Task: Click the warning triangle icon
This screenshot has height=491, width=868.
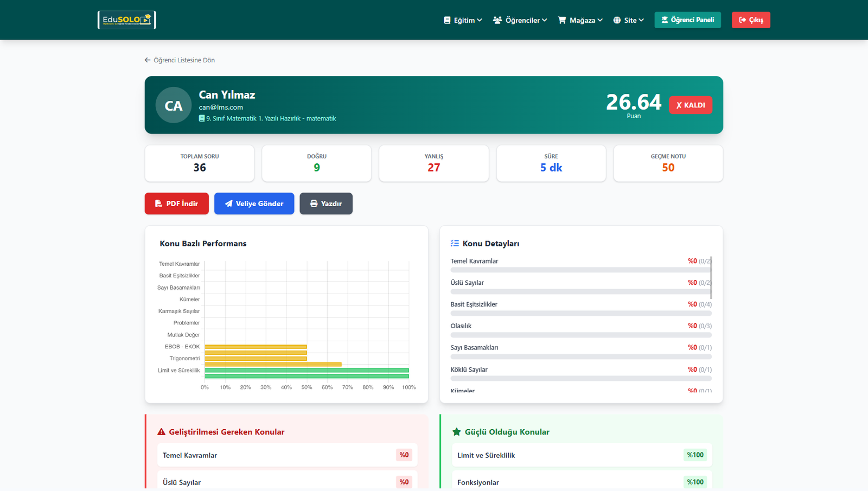Action: click(161, 432)
